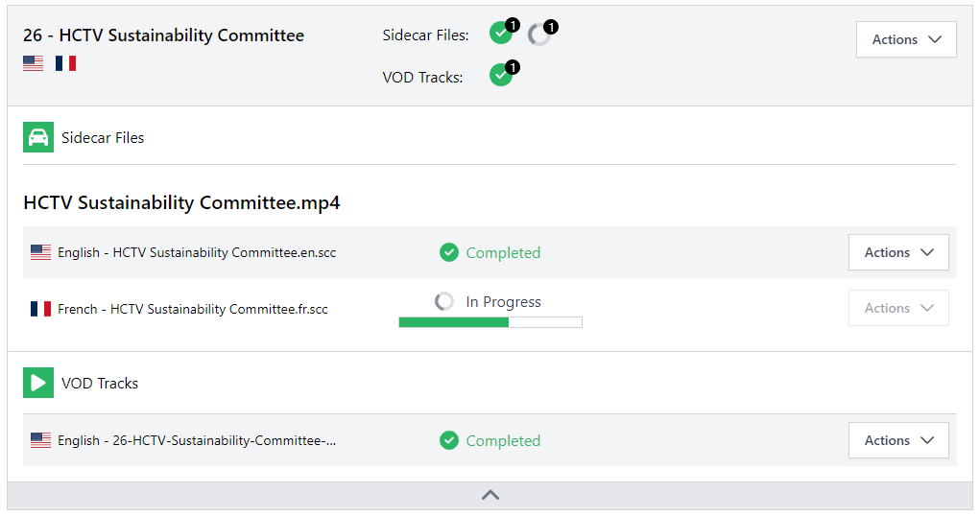Screen dimensions: 980x516
Task: Open Actions dropdown for English VOD track
Action: tap(898, 440)
